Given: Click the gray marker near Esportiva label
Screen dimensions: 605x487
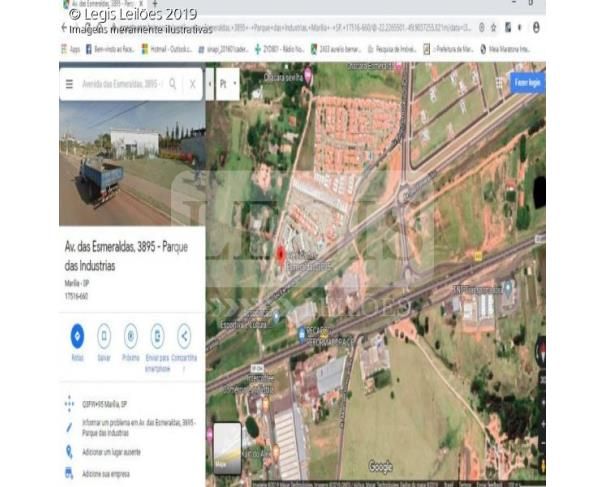Looking at the screenshot, I should coord(275,317).
